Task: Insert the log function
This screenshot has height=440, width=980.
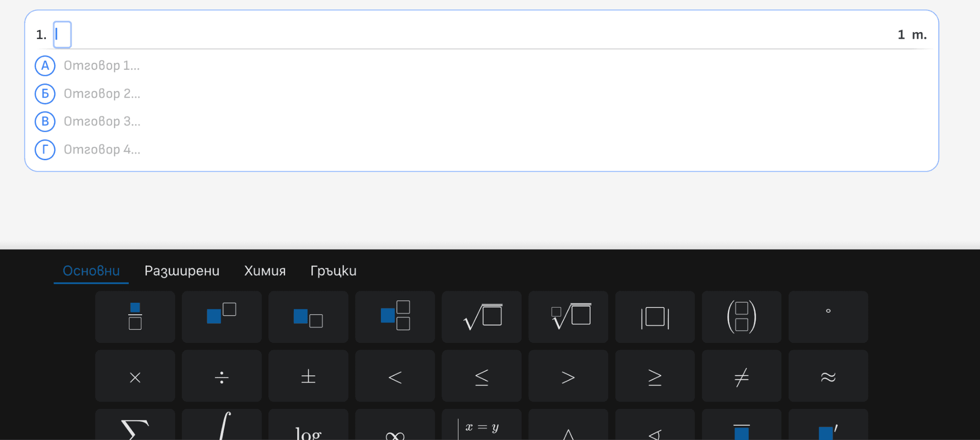Action: (308, 425)
